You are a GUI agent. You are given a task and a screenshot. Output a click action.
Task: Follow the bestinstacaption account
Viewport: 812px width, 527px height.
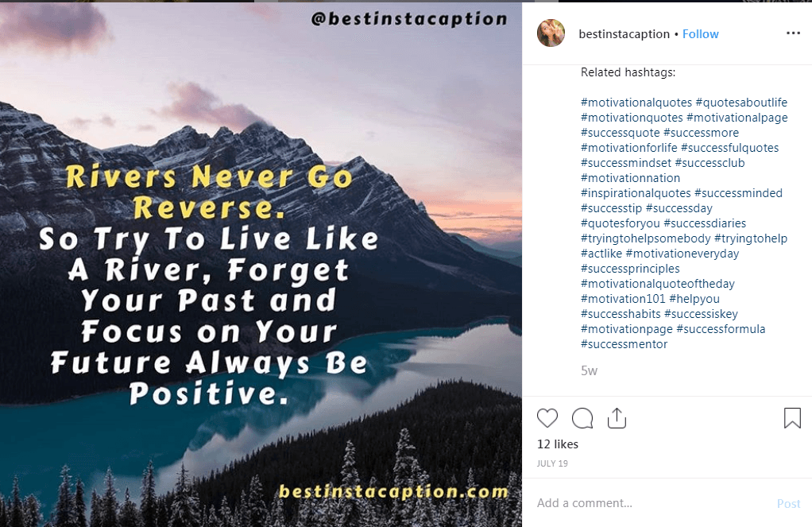(700, 34)
